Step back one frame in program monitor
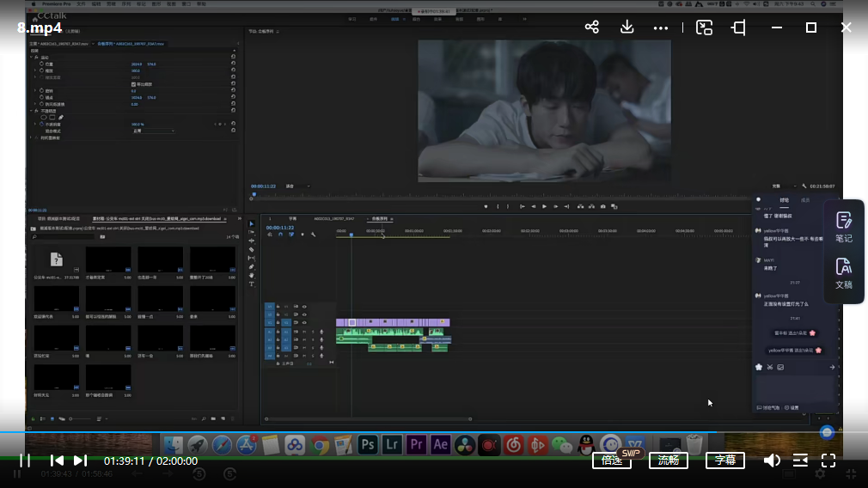Viewport: 868px width, 488px height. point(534,206)
